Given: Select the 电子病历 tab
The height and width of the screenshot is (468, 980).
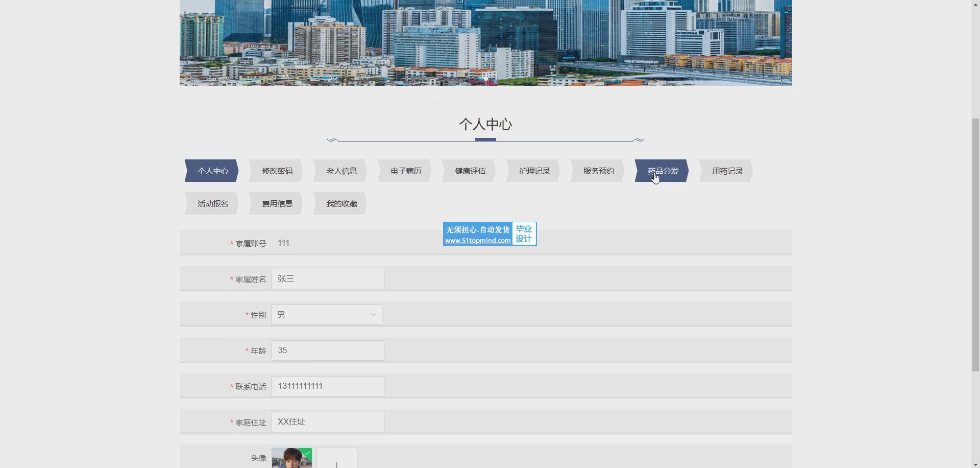Looking at the screenshot, I should pyautogui.click(x=405, y=171).
